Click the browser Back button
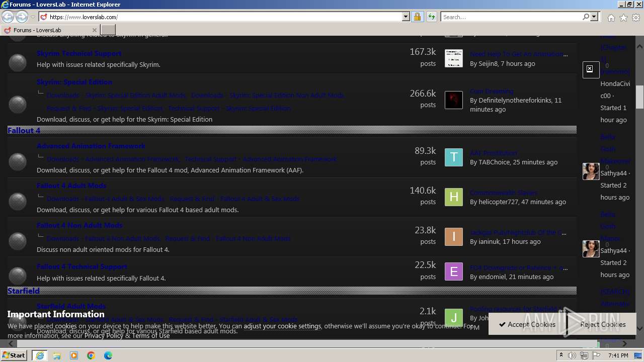 coord(8,17)
